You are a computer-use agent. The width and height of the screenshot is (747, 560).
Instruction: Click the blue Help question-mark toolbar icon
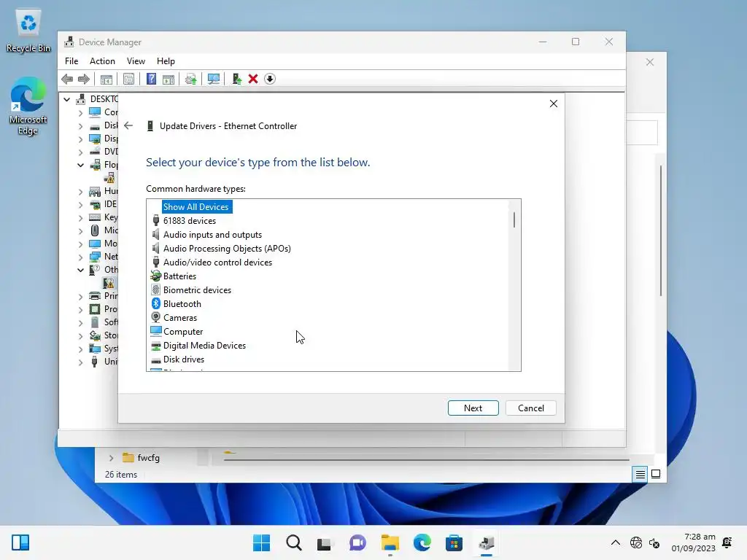151,79
